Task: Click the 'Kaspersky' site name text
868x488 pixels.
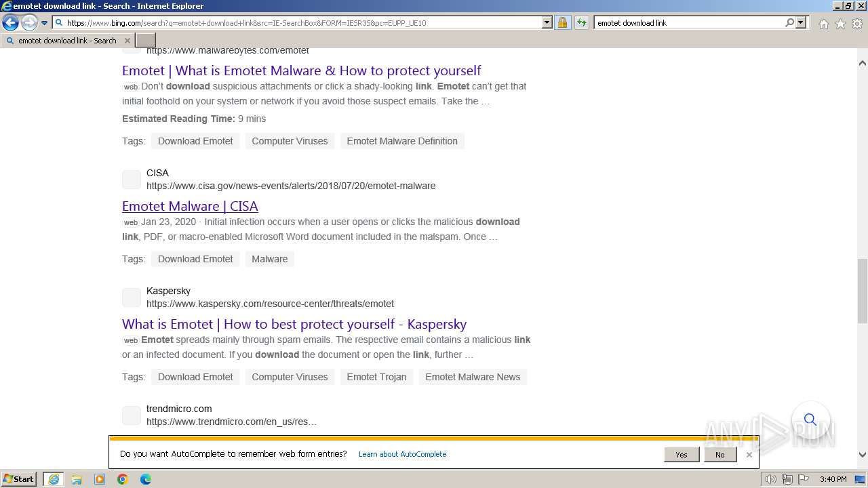Action: click(x=168, y=291)
